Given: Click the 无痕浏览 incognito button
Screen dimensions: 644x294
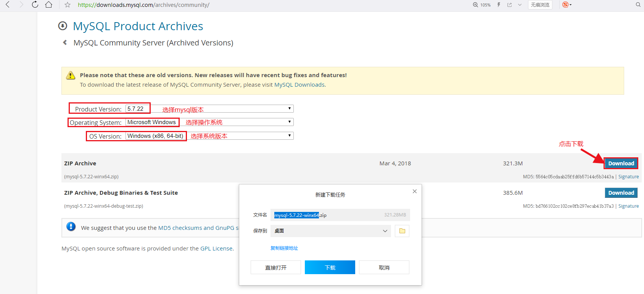Looking at the screenshot, I should (x=540, y=5).
